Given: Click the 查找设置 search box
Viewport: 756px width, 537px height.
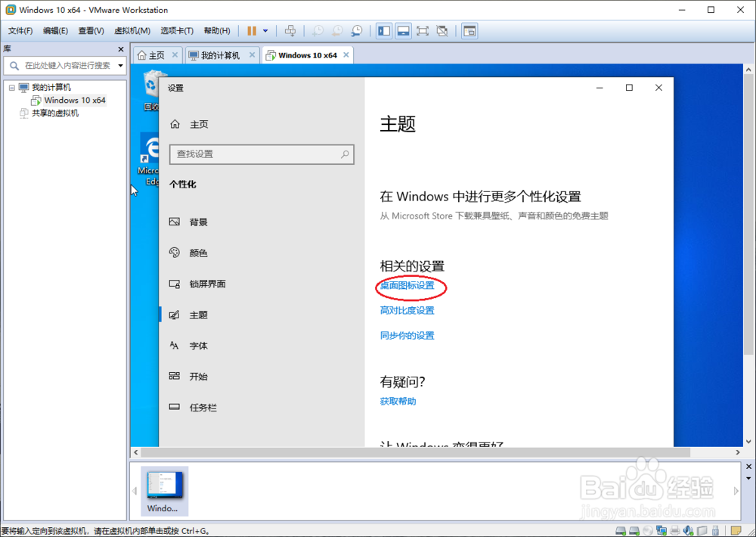Looking at the screenshot, I should [x=262, y=154].
